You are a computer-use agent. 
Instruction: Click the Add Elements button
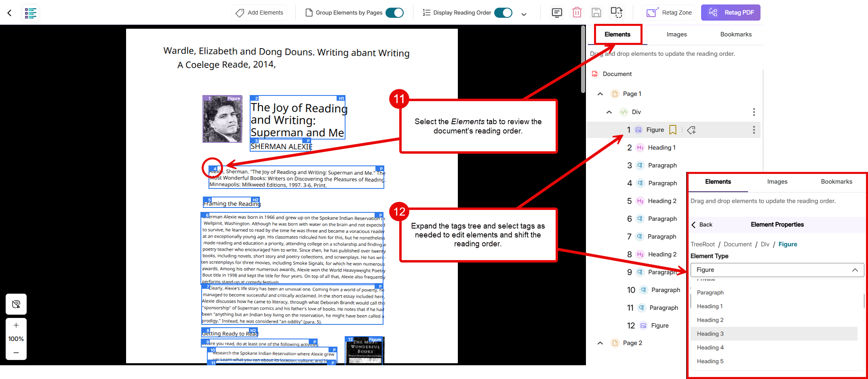coord(259,13)
